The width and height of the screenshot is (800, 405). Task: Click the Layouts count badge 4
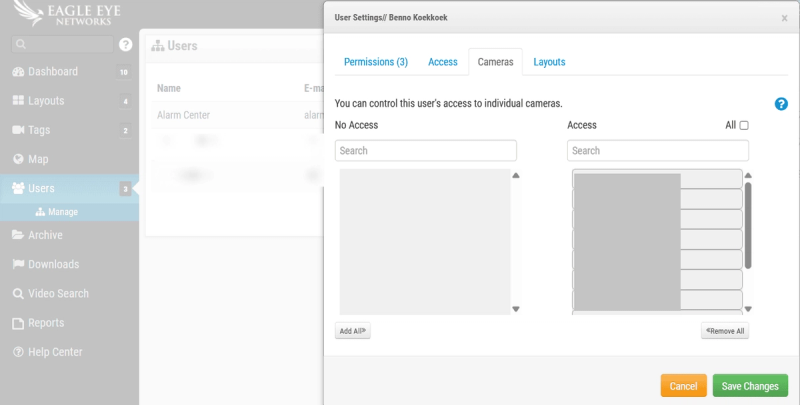coord(126,101)
